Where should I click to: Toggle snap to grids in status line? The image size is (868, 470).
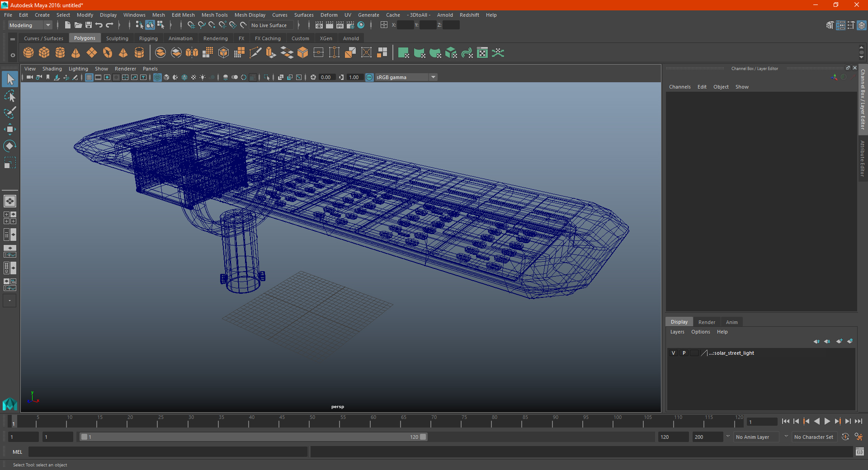click(x=191, y=25)
